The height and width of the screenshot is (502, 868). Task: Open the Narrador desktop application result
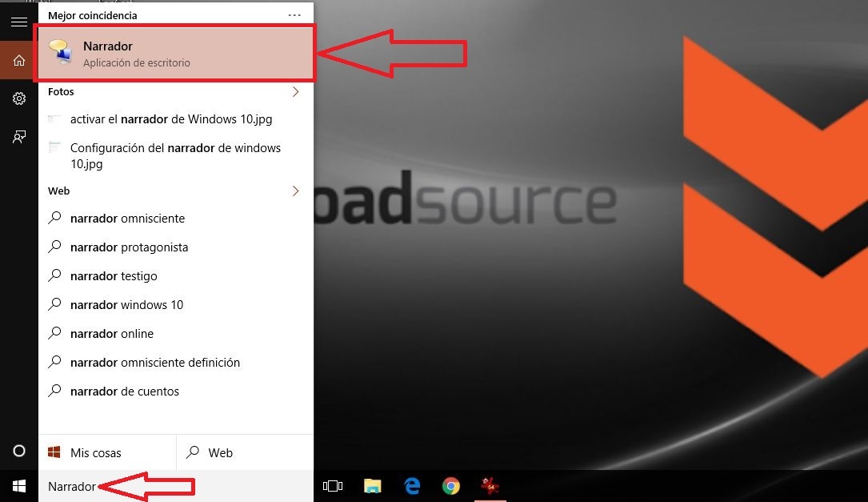pos(175,53)
